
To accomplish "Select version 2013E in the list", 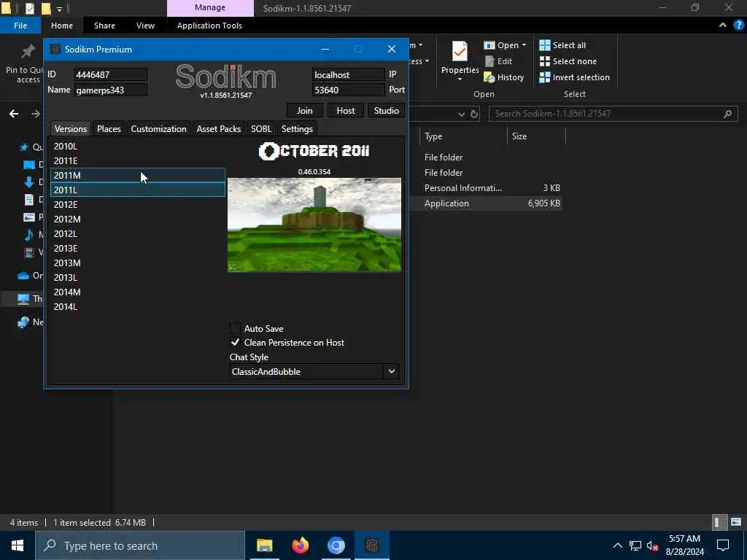I will click(138, 249).
